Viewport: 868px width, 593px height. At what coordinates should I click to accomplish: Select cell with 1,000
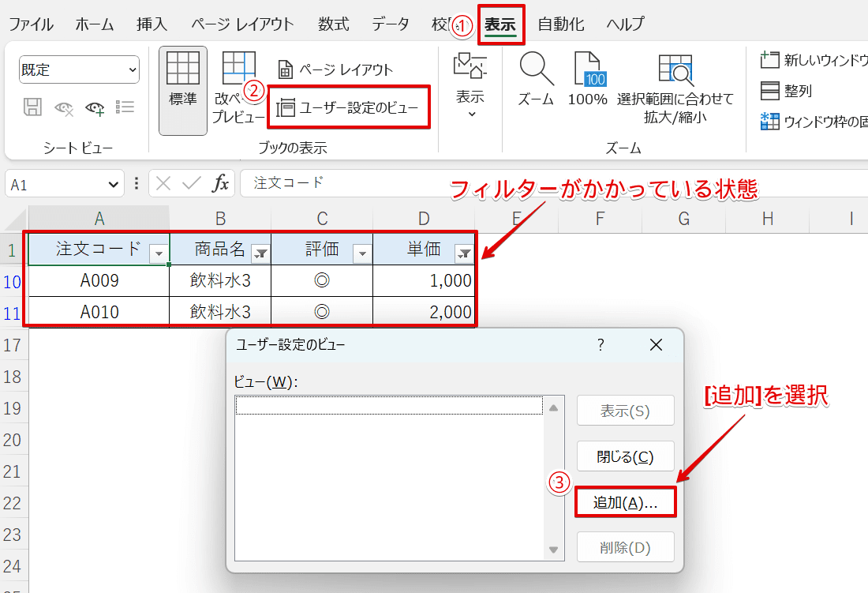click(x=424, y=281)
